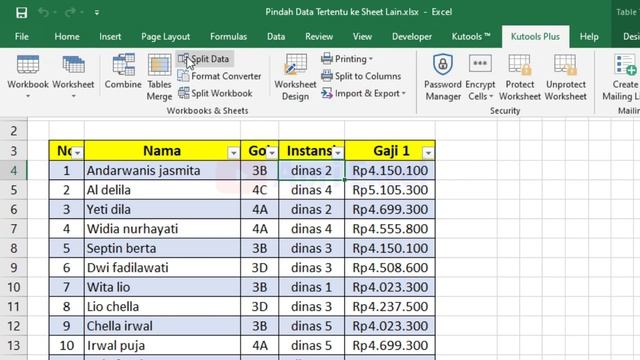Image resolution: width=640 pixels, height=360 pixels.
Task: Click the Tables Merge icon
Action: (159, 65)
